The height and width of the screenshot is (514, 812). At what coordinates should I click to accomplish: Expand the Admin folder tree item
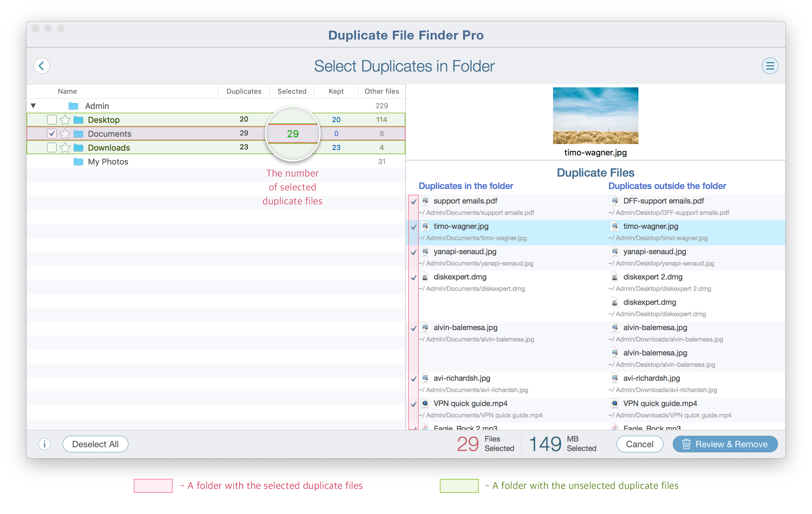pyautogui.click(x=34, y=105)
